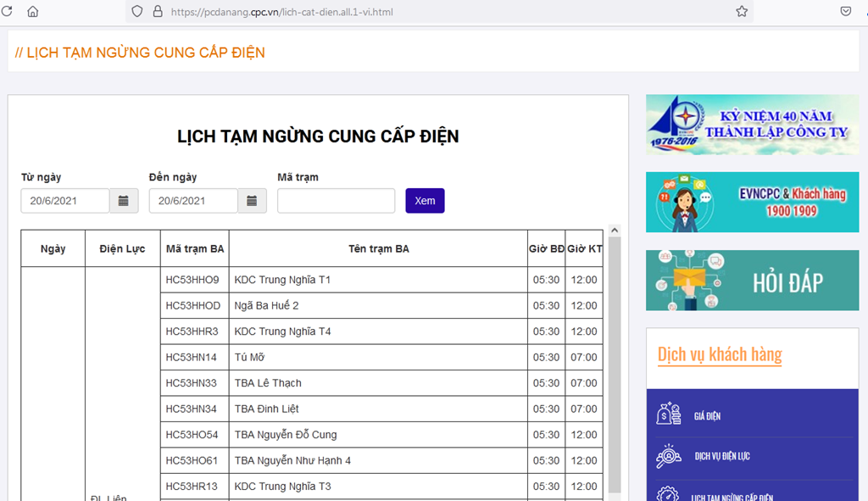Select station code HC53HO54
868x501 pixels.
pyautogui.click(x=192, y=435)
